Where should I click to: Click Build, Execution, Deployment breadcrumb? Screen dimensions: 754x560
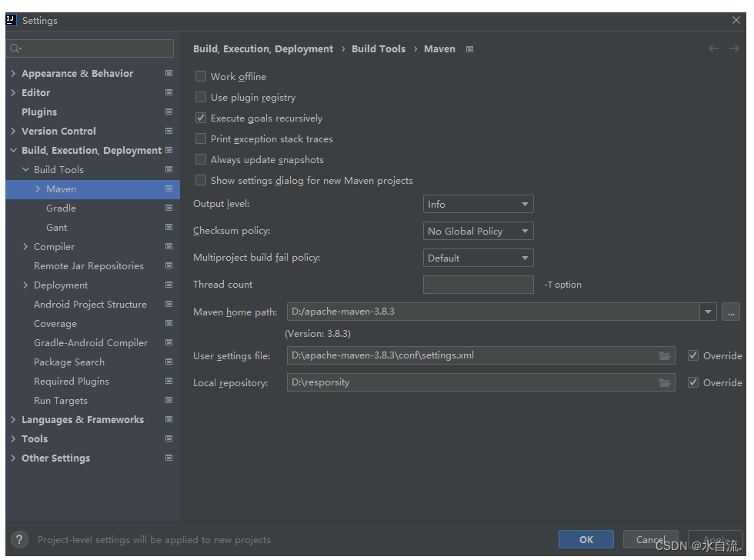(263, 49)
